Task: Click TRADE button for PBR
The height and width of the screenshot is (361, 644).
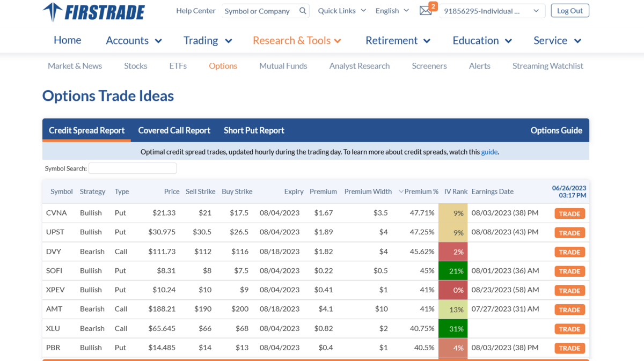Action: 569,348
